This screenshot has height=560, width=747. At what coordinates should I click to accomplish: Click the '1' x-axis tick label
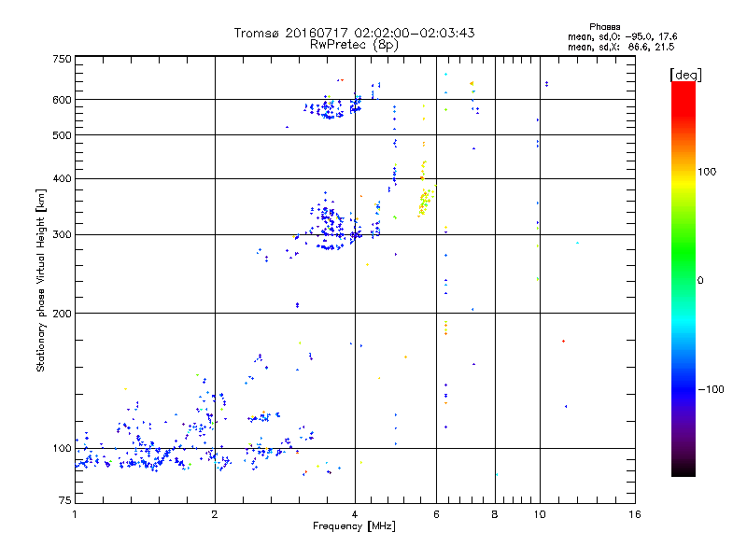click(x=75, y=514)
